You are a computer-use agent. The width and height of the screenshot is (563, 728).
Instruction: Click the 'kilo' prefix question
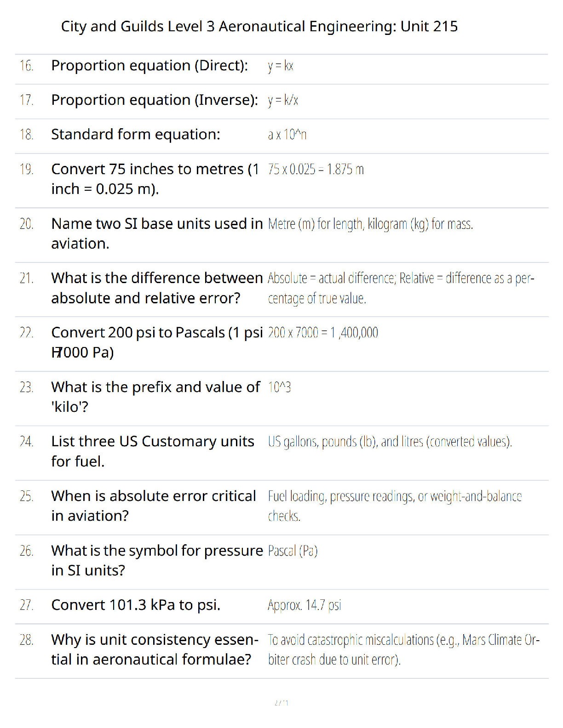coord(155,397)
